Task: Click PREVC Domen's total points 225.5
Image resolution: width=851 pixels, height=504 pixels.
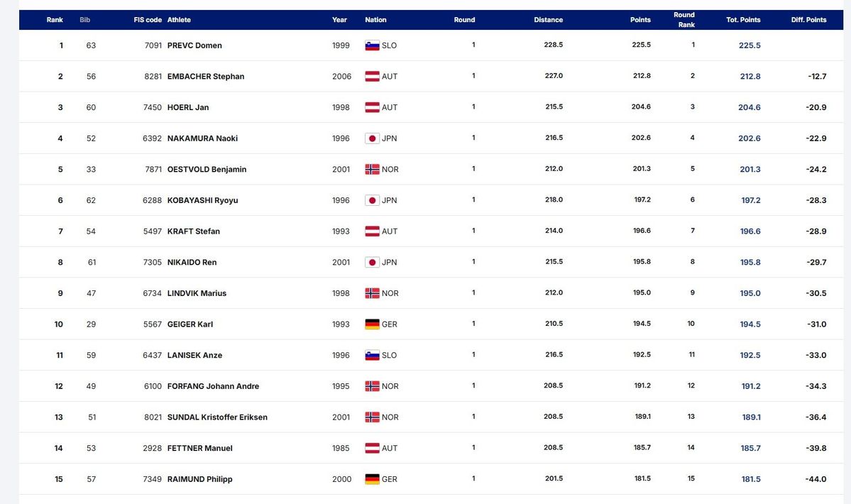Action: (x=750, y=45)
